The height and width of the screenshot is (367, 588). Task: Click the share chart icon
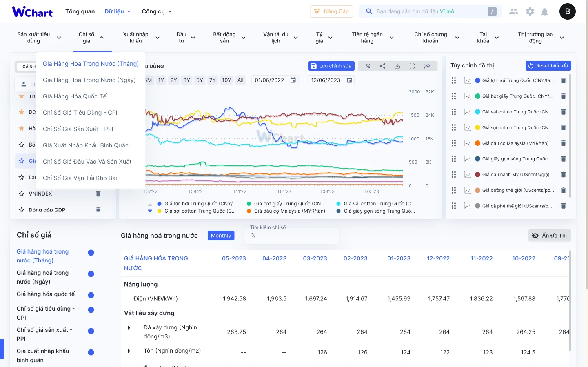coord(382,66)
